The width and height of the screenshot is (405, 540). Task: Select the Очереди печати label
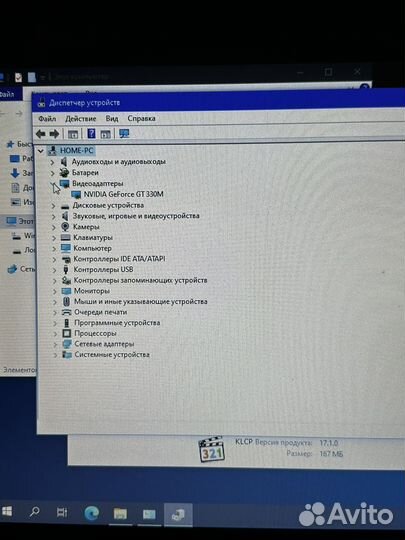[101, 312]
